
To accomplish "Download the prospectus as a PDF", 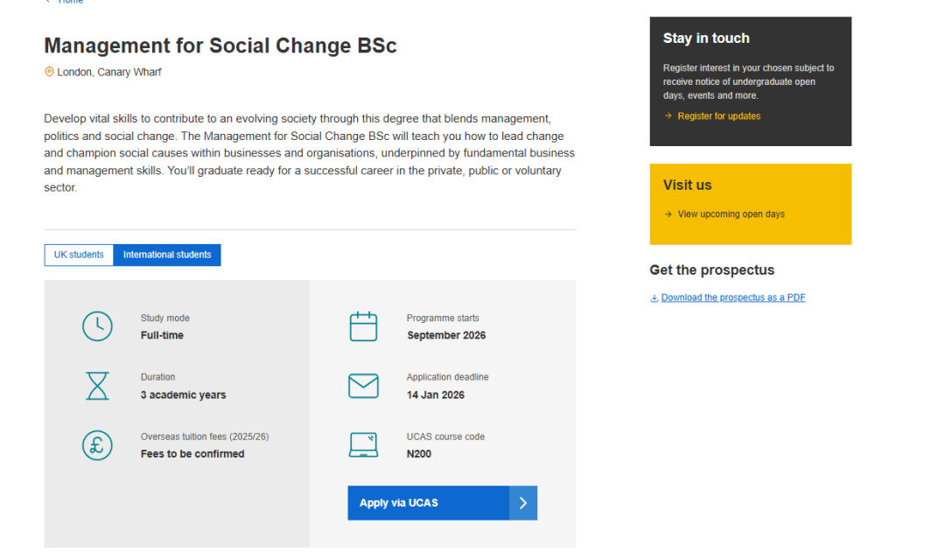I will (x=733, y=298).
